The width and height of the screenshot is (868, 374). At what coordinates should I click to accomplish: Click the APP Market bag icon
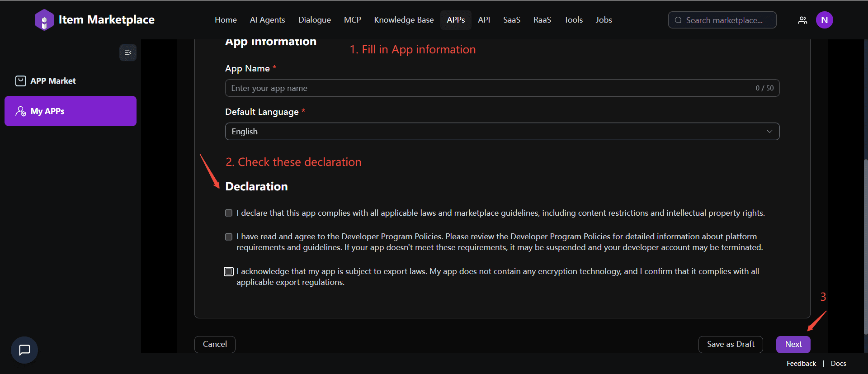tap(21, 81)
